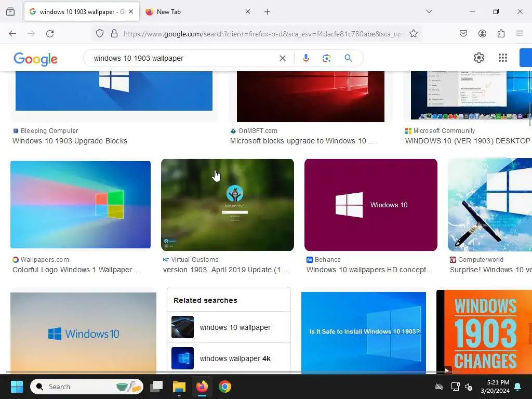The width and height of the screenshot is (532, 399).
Task: Open 'Windows 10 wallpapers HD concept' link
Action: [370, 270]
